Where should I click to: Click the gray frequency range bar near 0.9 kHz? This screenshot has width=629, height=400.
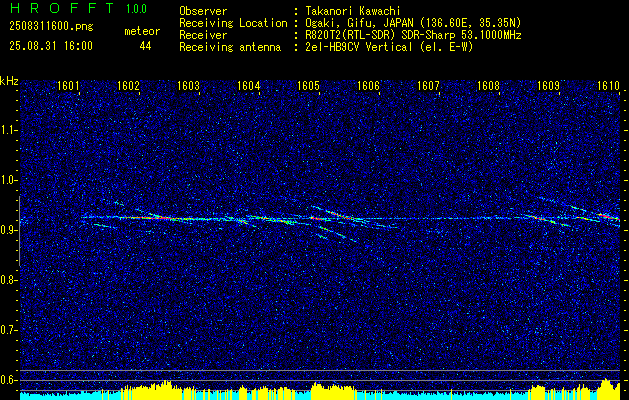point(19,231)
